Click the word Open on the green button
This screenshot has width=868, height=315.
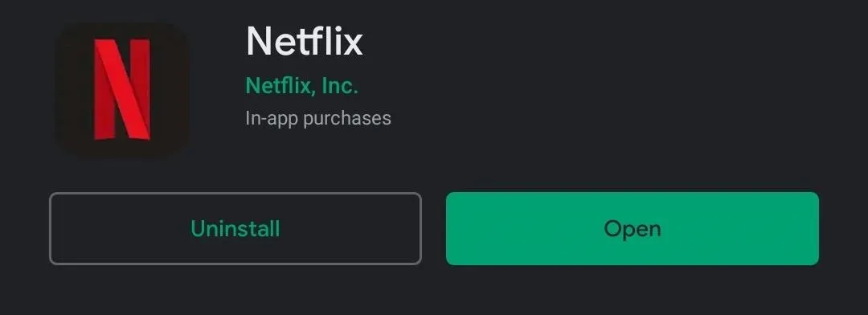633,229
